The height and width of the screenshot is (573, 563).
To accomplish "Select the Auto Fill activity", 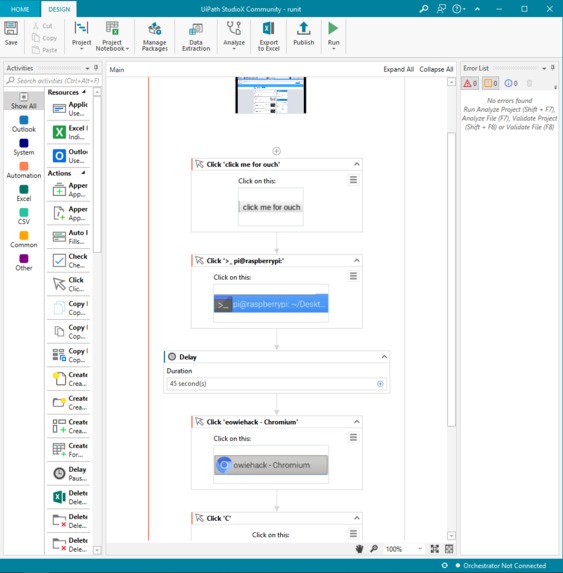I will click(x=69, y=236).
